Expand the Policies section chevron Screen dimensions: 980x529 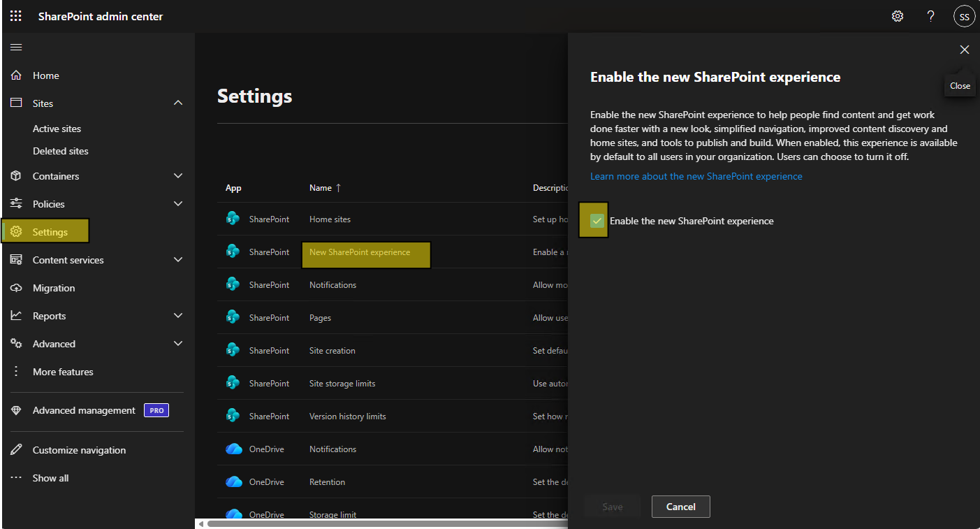[x=178, y=204]
